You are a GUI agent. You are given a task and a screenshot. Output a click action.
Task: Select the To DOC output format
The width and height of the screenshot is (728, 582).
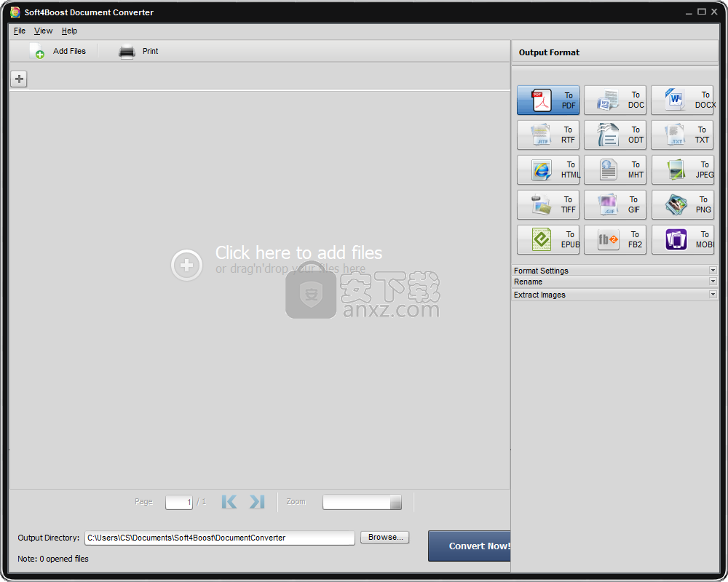[614, 100]
